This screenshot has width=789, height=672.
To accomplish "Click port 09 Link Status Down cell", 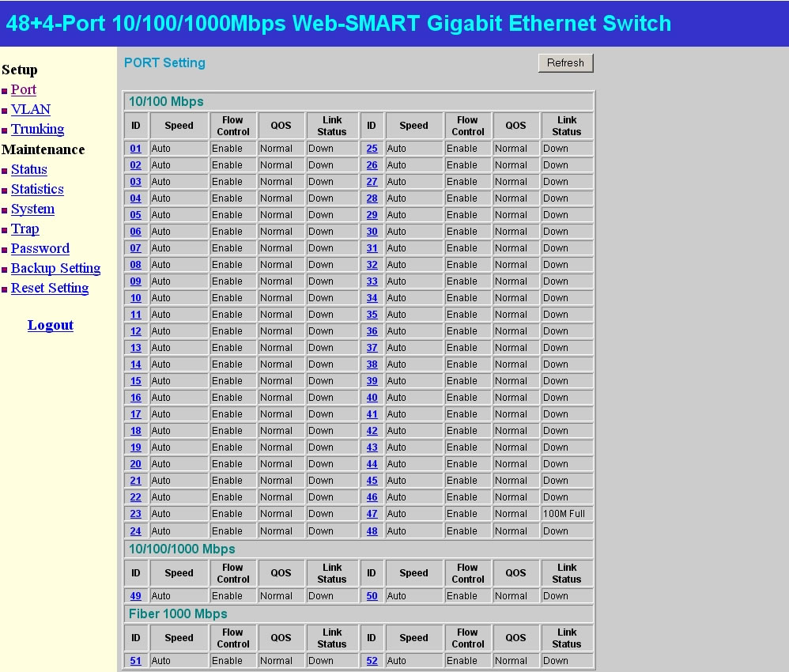I will [x=332, y=281].
